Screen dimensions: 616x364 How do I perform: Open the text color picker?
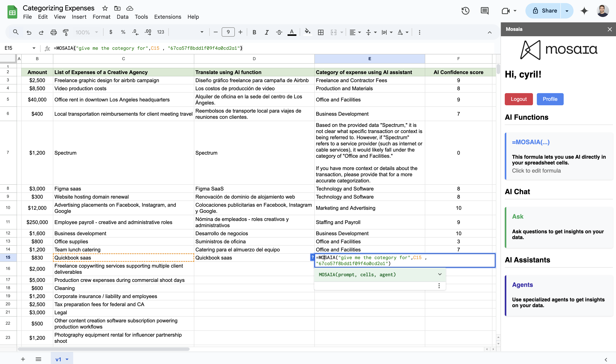[292, 32]
